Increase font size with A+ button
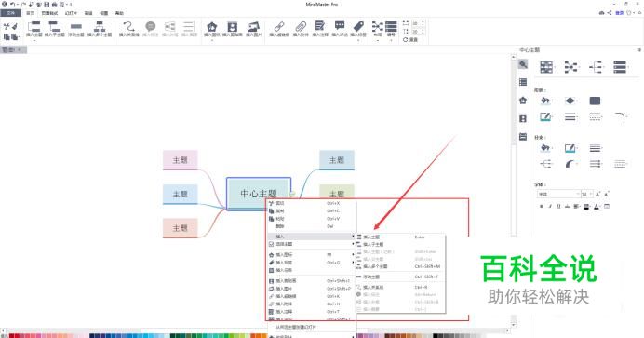644x338 pixels. [598, 194]
